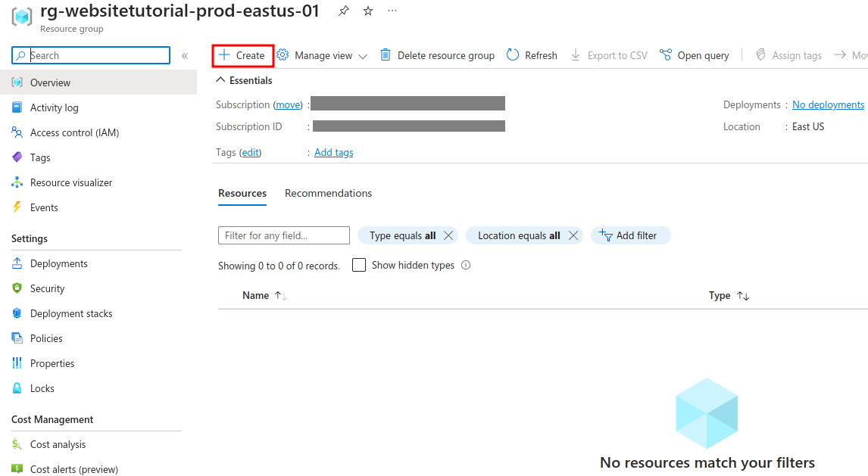Click the Add filter button

click(630, 236)
